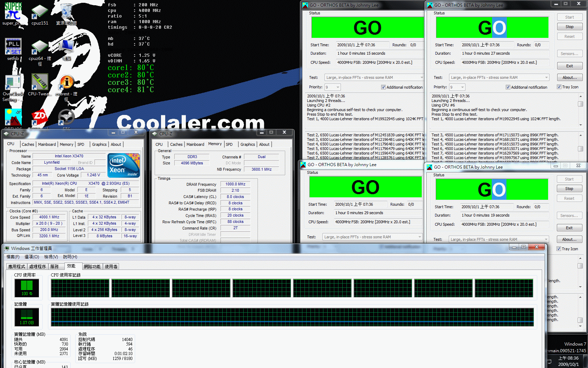The image size is (588, 368).
Task: Click Start Time field in top-right ORTHOS
Action: pos(487,45)
